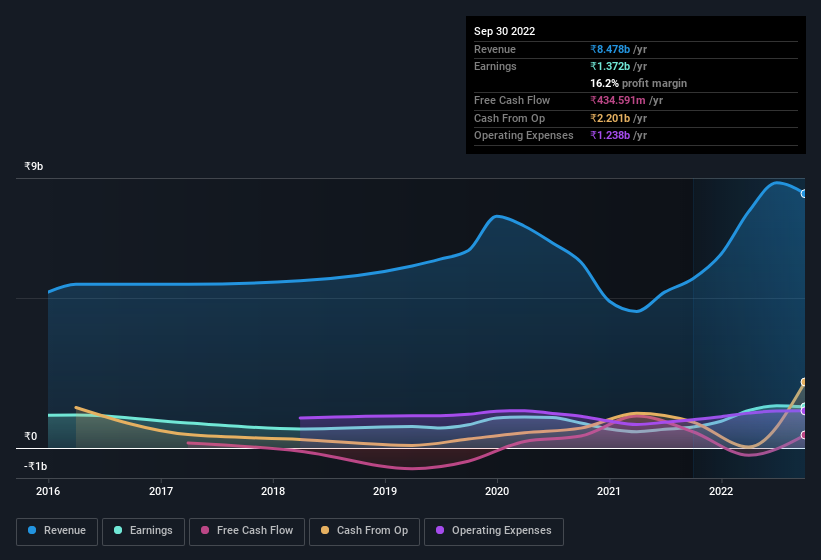This screenshot has height=560, width=821.
Task: Select the 2020 x-axis label
Action: pos(497,491)
